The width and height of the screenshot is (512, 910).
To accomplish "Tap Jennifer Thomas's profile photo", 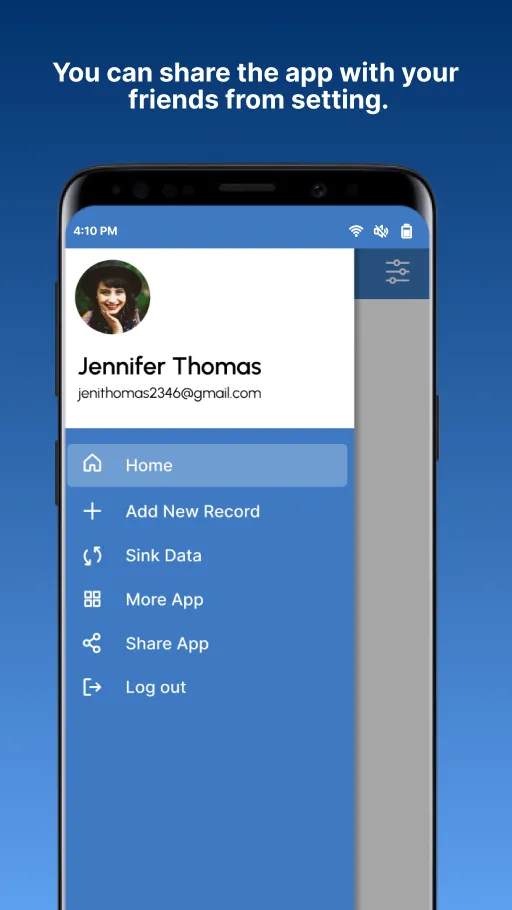I will (113, 297).
